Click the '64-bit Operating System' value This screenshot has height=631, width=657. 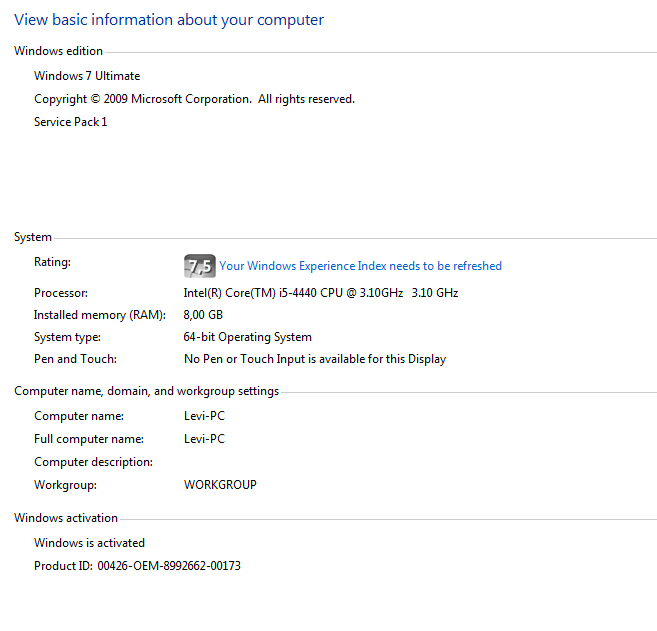click(x=248, y=337)
